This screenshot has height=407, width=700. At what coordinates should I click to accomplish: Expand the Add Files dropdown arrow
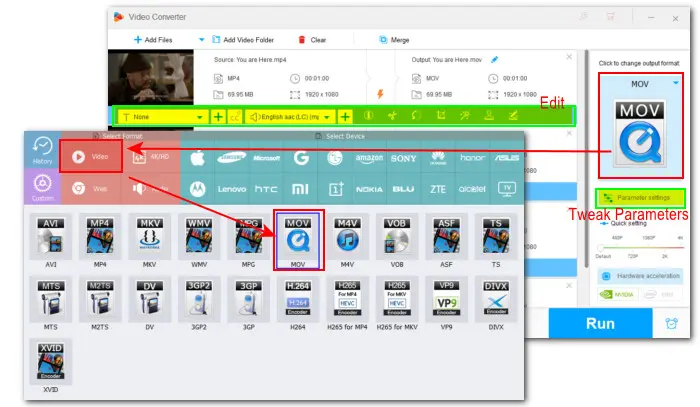tap(201, 40)
